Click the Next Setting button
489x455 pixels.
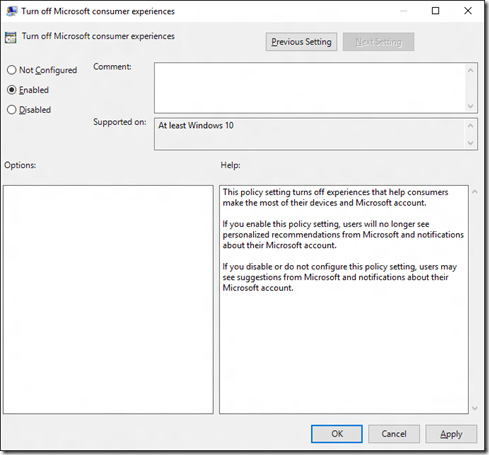pos(378,42)
